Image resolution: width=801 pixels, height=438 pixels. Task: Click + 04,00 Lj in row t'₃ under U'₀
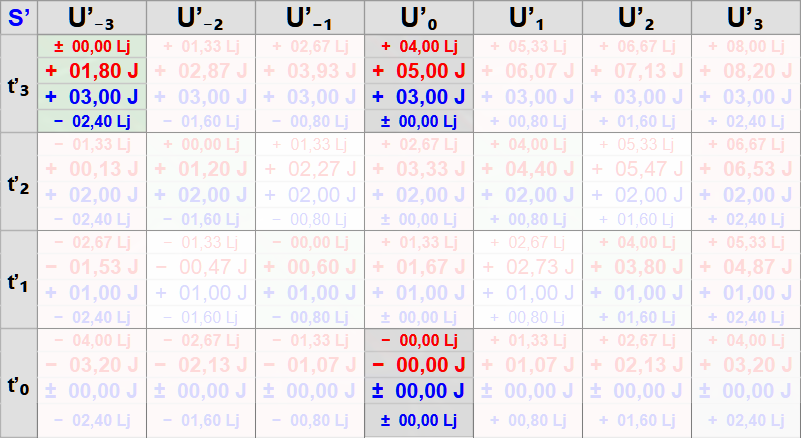pyautogui.click(x=419, y=47)
